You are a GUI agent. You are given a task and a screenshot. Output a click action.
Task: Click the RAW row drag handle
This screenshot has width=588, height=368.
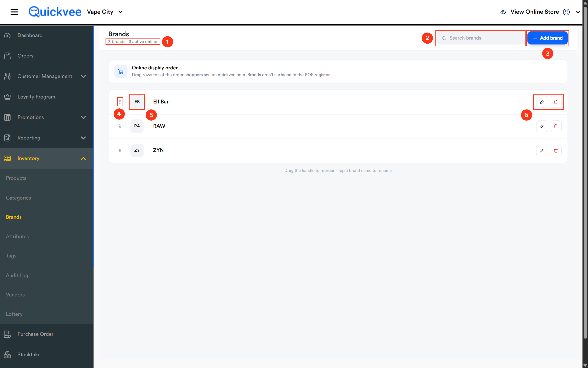[120, 126]
